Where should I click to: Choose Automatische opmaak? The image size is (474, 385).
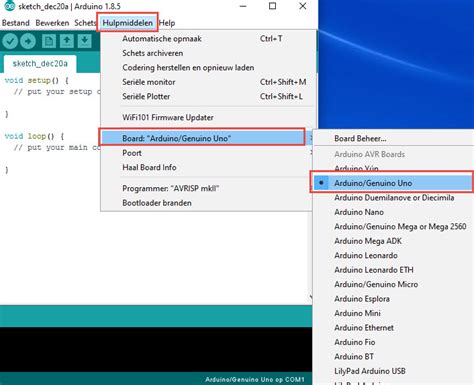[x=207, y=39]
